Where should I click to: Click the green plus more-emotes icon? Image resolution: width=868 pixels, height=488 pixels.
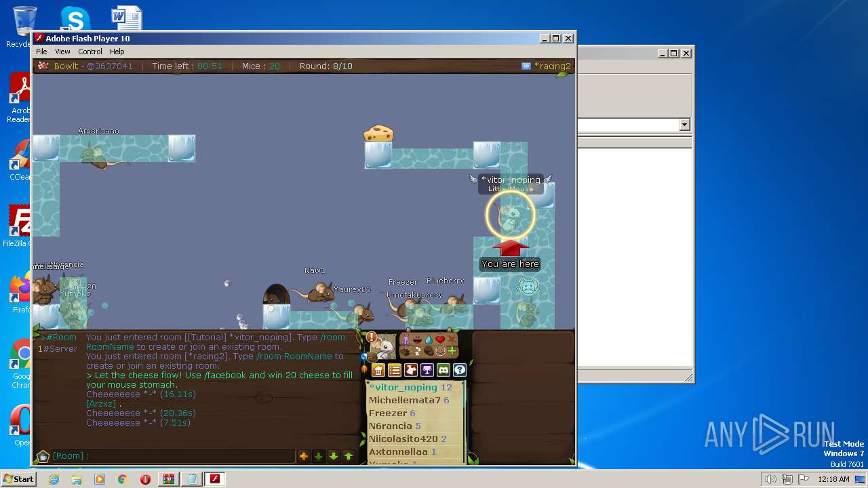pos(452,351)
